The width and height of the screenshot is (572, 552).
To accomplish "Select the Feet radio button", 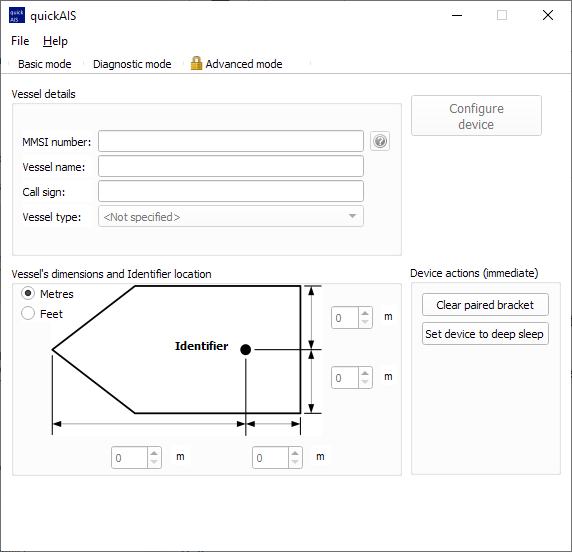I will point(28,313).
